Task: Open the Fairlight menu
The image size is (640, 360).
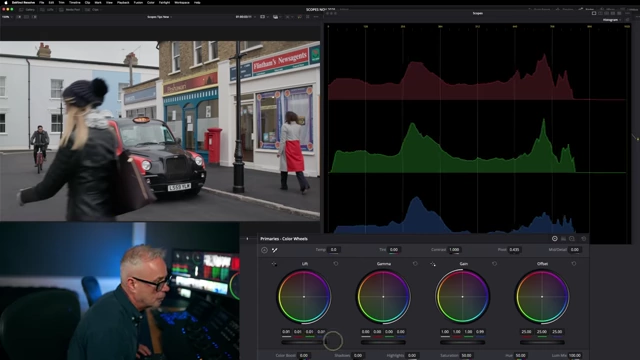Action: tap(164, 2)
